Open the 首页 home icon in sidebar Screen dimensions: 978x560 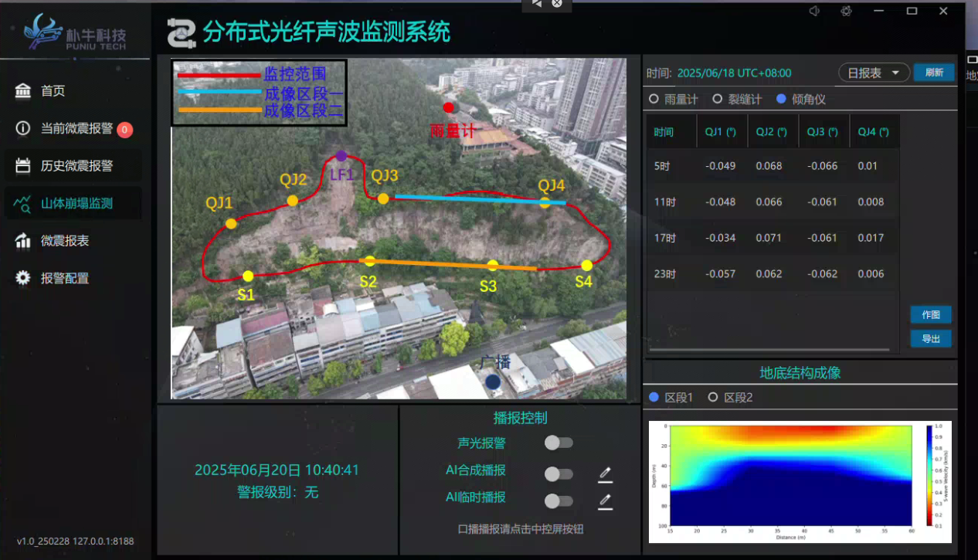point(23,91)
